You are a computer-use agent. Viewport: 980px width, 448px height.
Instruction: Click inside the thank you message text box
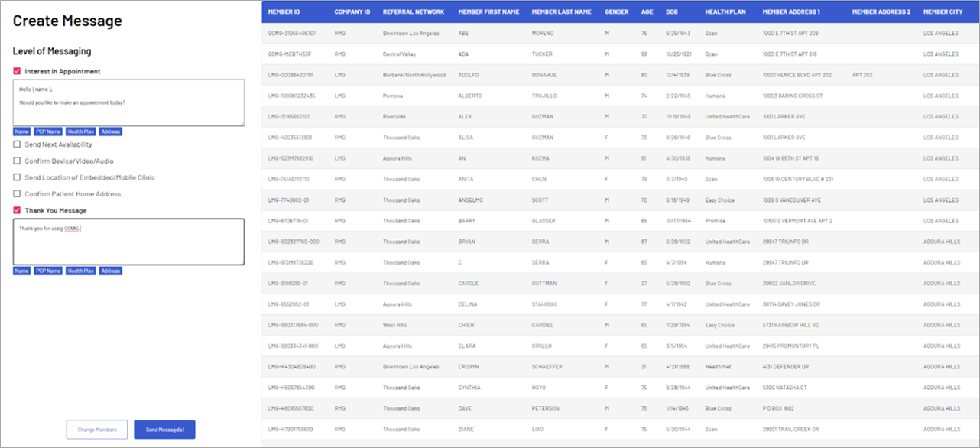(x=128, y=242)
